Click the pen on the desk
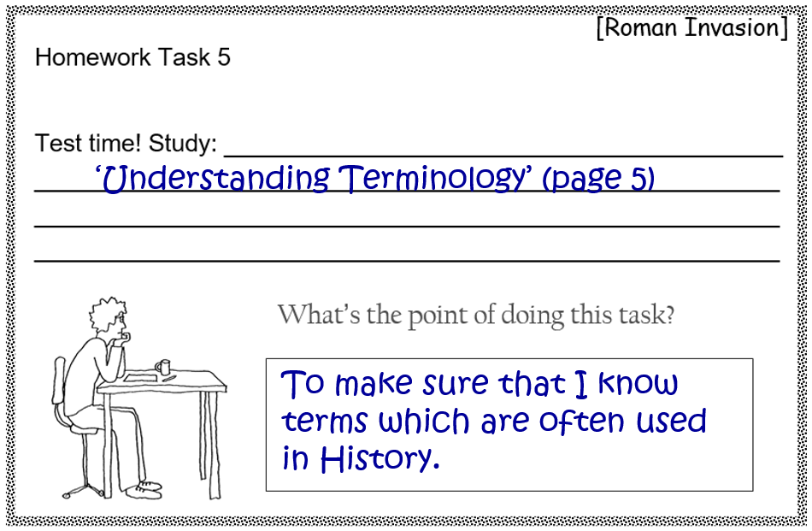 point(168,377)
